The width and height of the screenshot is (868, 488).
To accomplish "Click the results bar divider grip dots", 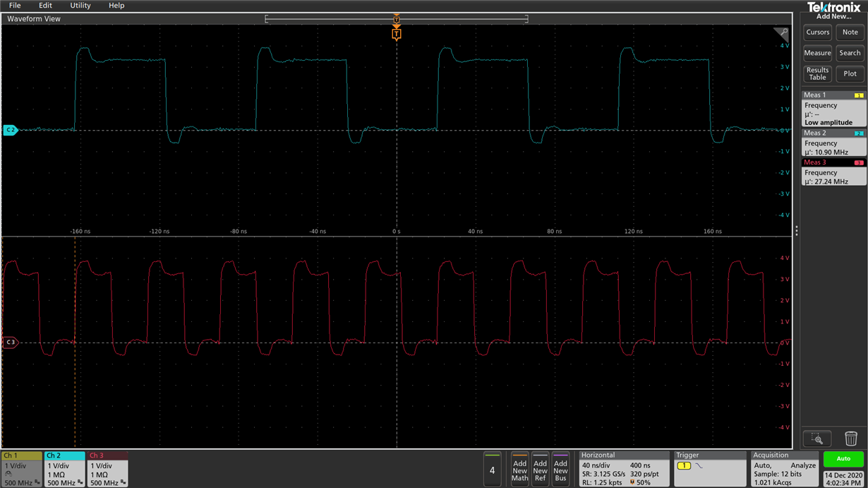I will click(x=797, y=230).
